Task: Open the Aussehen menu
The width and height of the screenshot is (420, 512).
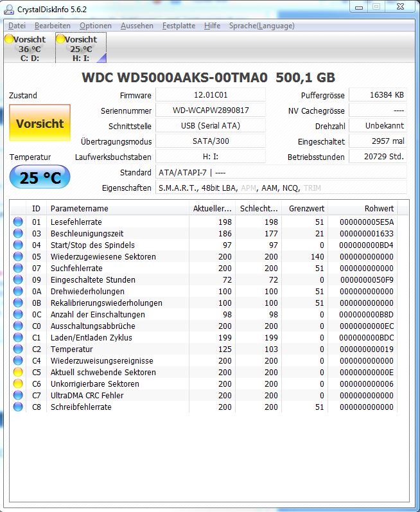Action: point(137,26)
